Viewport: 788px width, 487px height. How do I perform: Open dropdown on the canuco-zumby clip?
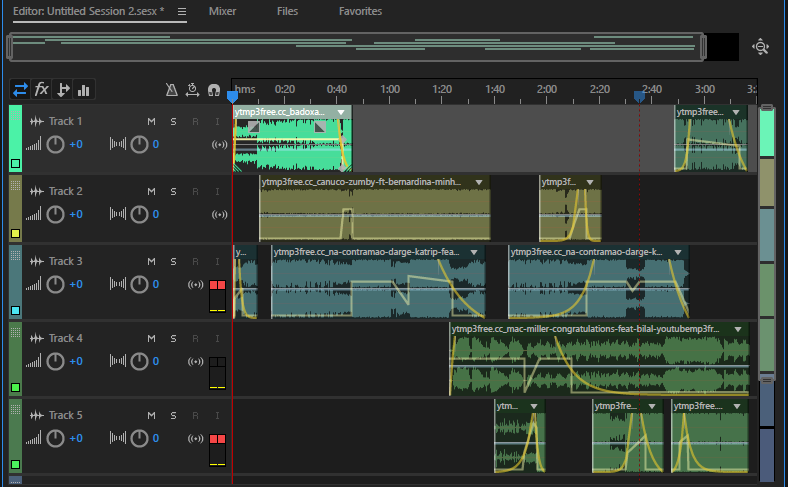pos(479,182)
